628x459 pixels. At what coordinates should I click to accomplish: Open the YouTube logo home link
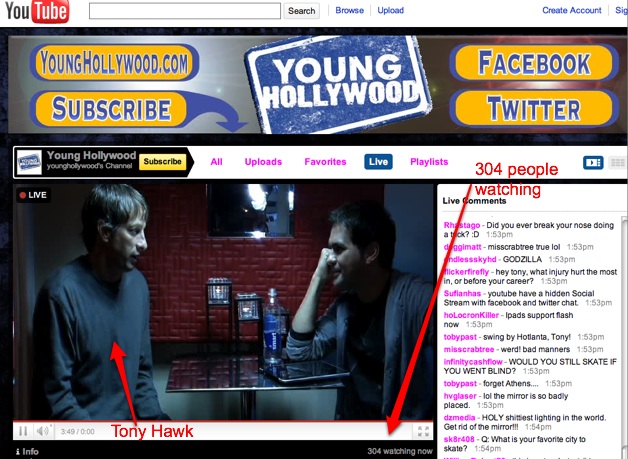pos(37,11)
